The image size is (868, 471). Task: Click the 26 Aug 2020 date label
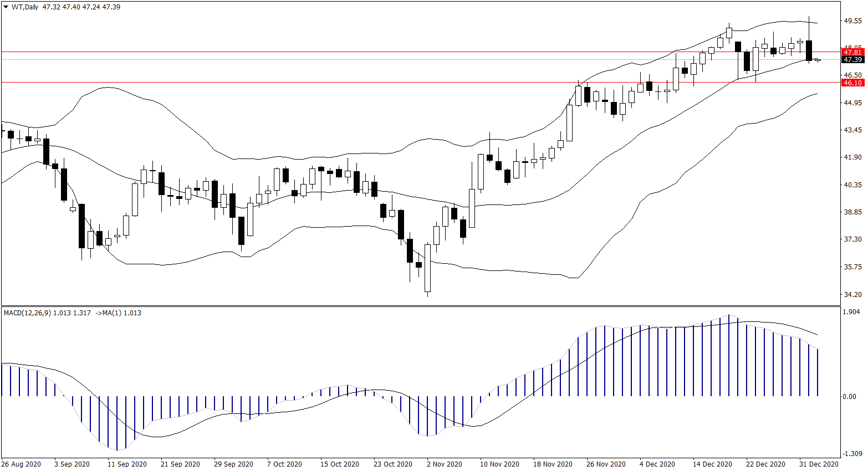(x=21, y=464)
